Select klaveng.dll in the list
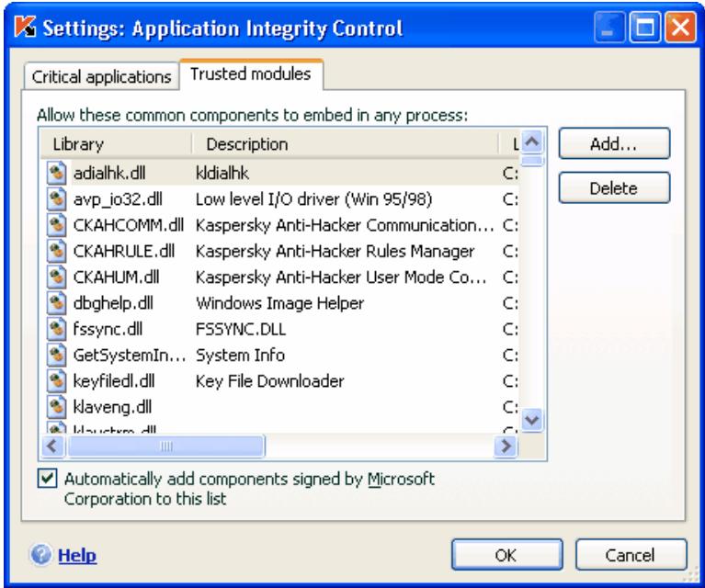This screenshot has width=705, height=588. (x=112, y=407)
